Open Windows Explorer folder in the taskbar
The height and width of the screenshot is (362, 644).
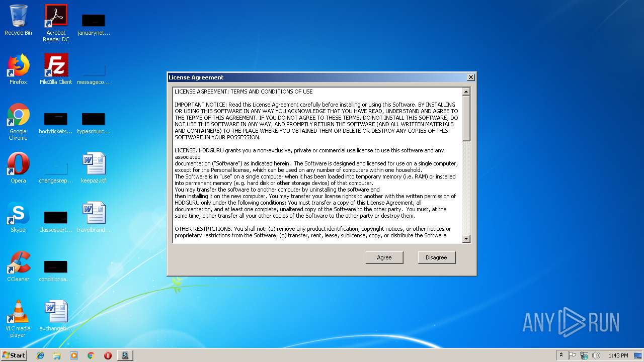[57, 355]
